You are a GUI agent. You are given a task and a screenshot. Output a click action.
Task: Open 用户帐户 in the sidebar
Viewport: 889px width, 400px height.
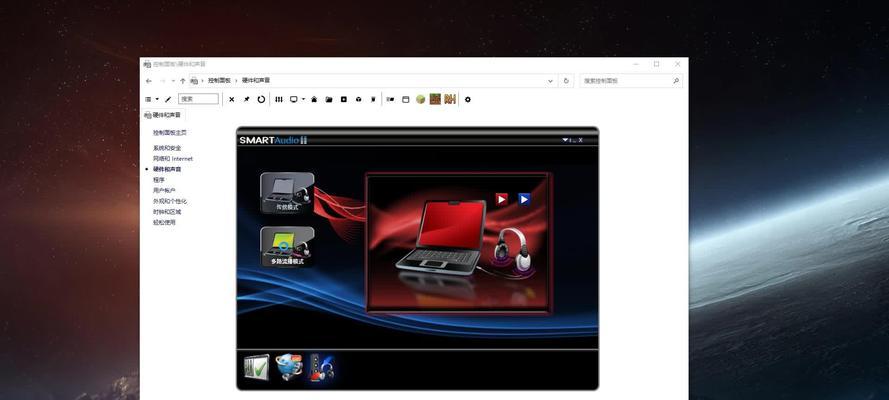pos(164,190)
